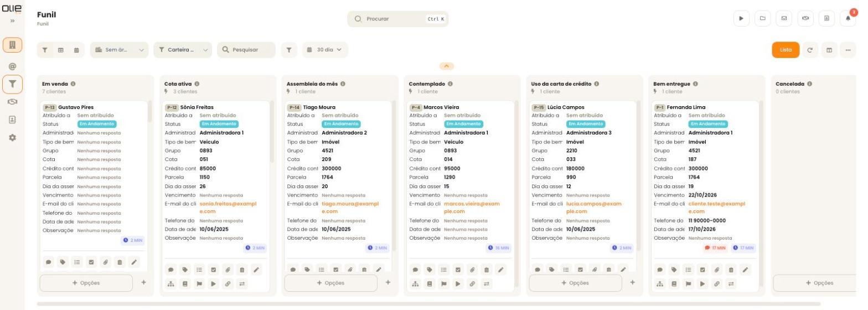Screen dimensions: 868x310
Task: Click the Opções button in 'Em venda' column
Action: click(86, 283)
